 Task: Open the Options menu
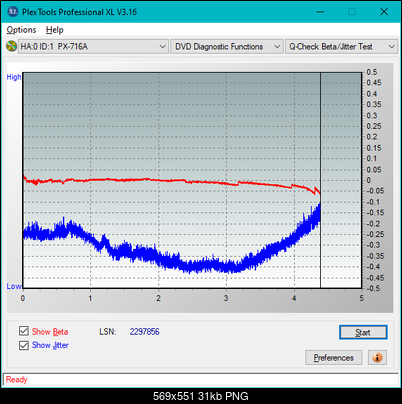click(21, 30)
